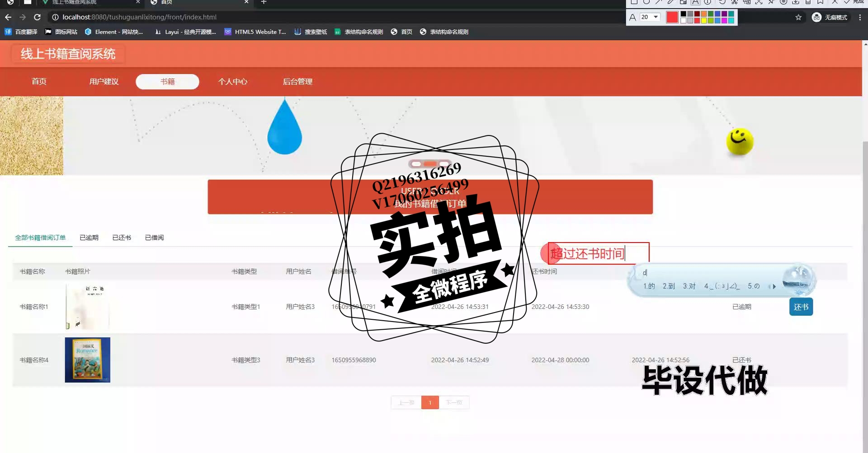Open the 搜索壁纸 bookmark

(x=311, y=32)
